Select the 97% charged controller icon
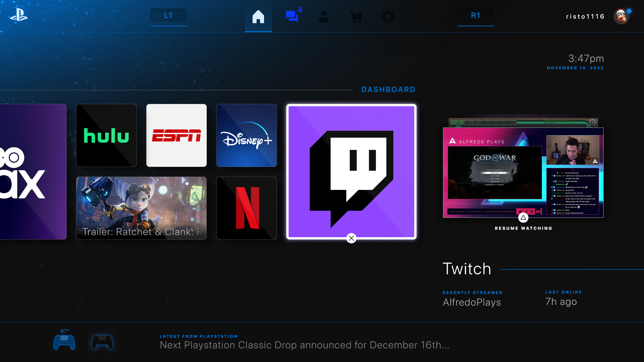Viewport: 644px width, 362px height. pyautogui.click(x=64, y=342)
